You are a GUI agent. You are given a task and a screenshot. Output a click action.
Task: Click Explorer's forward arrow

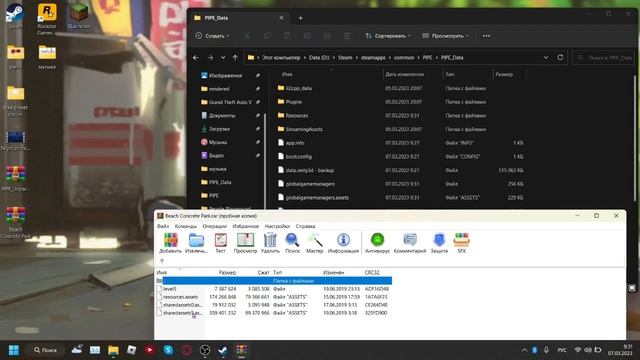pyautogui.click(x=210, y=58)
